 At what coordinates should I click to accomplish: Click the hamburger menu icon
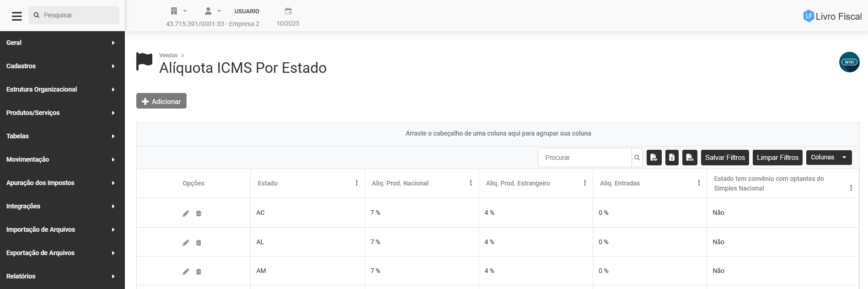[x=17, y=16]
